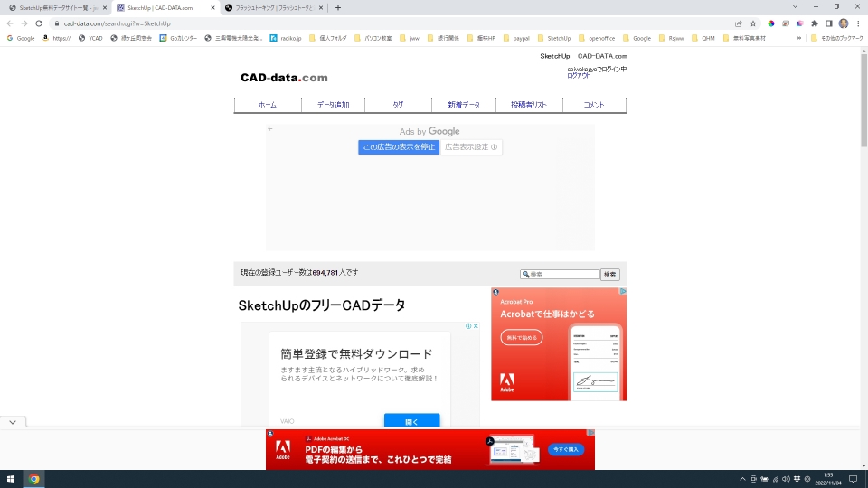Bookmark this page with the star icon

click(x=753, y=23)
